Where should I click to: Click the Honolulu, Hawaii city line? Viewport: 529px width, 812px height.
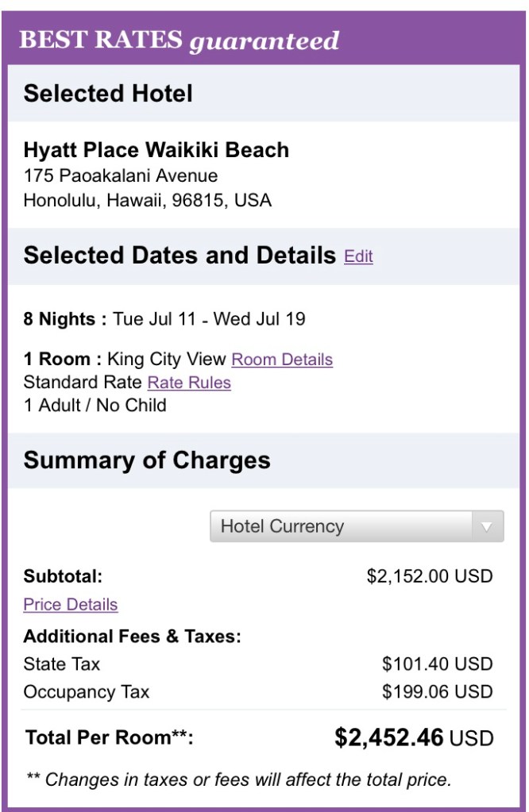pyautogui.click(x=148, y=200)
